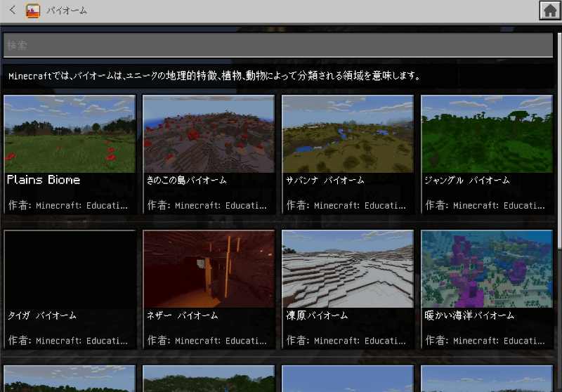The width and height of the screenshot is (562, 392).
Task: Click the home icon in top bar
Action: (x=549, y=11)
